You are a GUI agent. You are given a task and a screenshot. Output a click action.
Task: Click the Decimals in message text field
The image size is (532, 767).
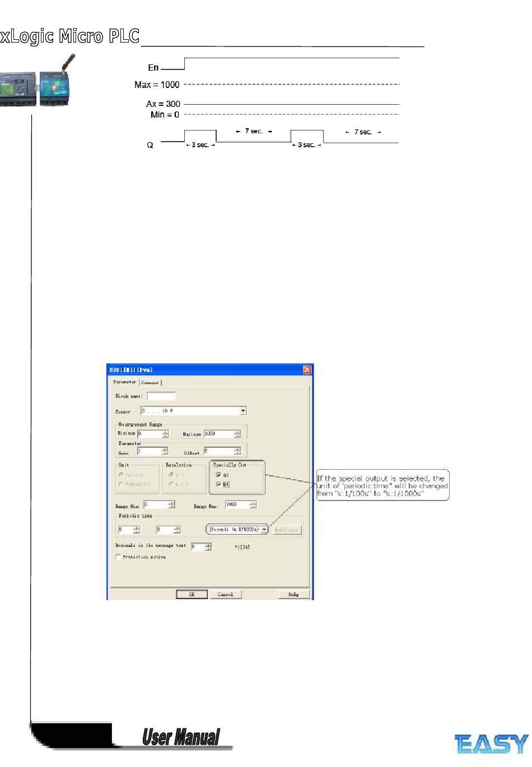coord(198,547)
